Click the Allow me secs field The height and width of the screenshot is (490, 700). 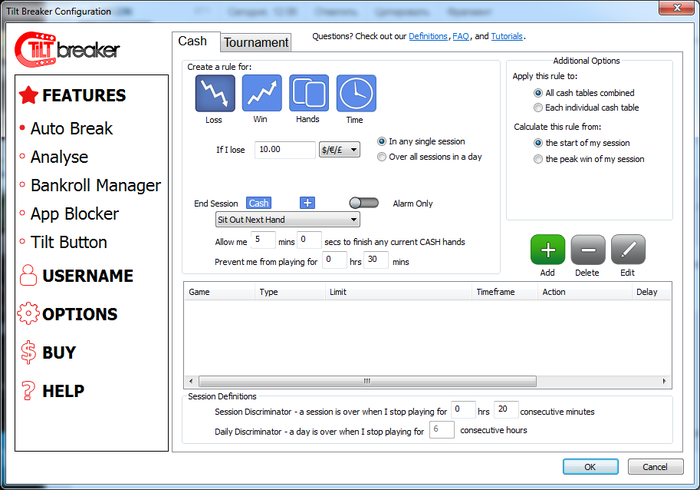coord(309,240)
